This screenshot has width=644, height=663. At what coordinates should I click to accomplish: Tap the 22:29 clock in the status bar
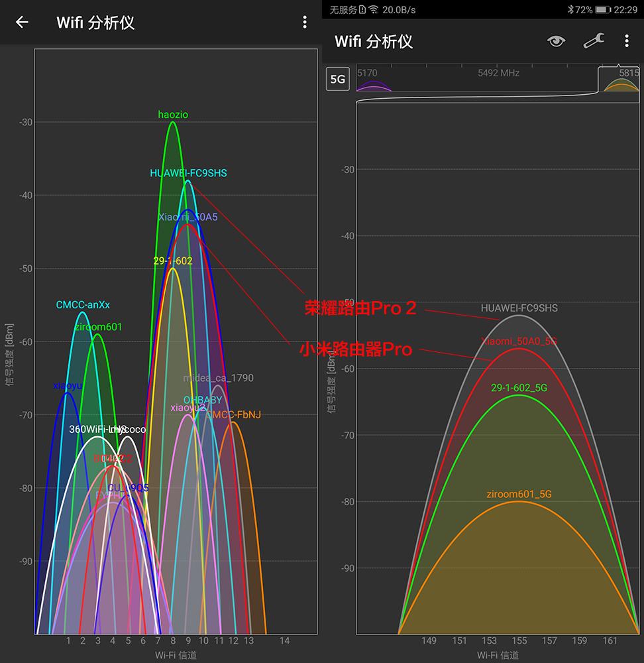tap(625, 9)
